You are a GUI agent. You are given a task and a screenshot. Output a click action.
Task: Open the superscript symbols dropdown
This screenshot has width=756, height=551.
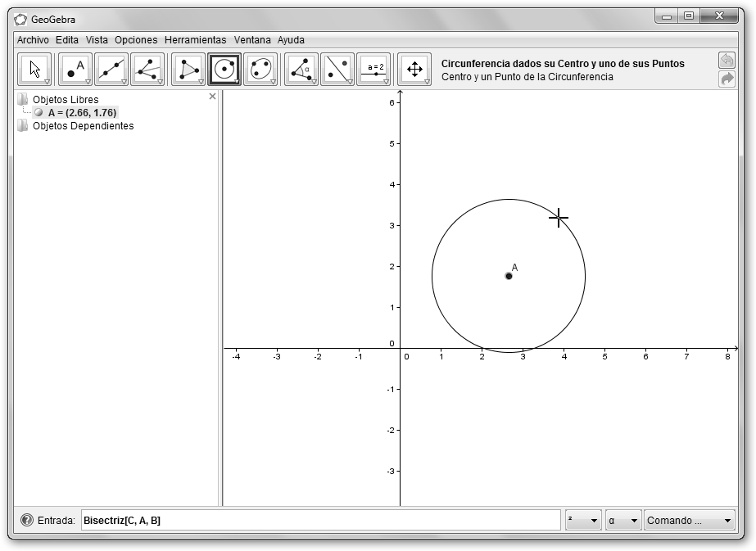pos(582,521)
